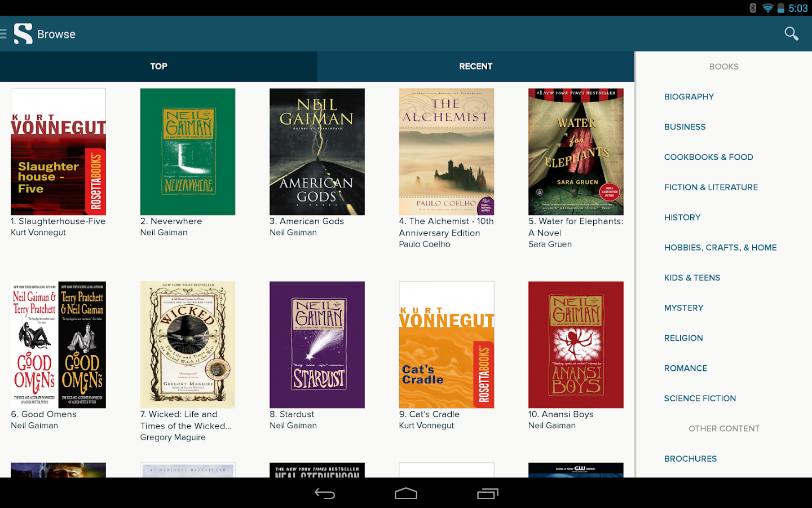
Task: Tap the Wi-Fi status icon
Action: 767,8
